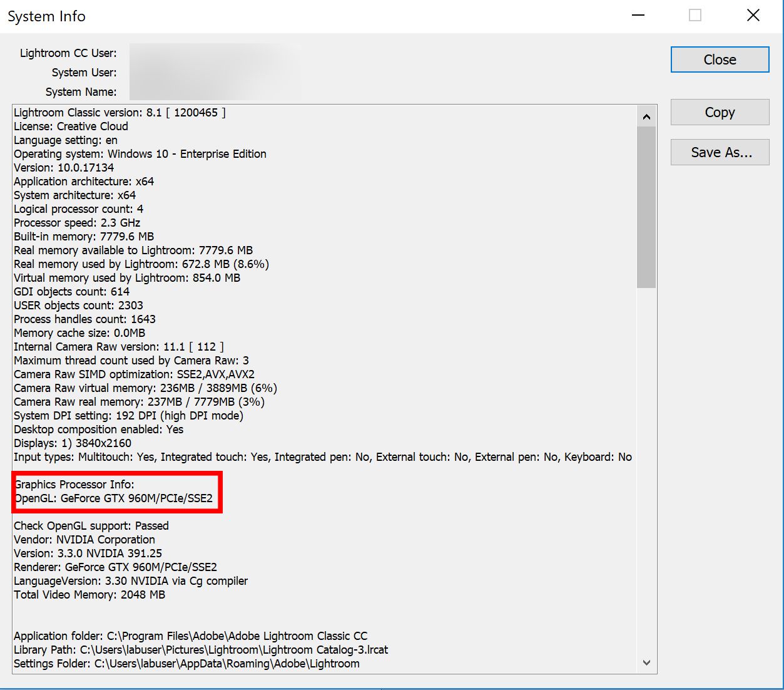Image resolution: width=784 pixels, height=690 pixels.
Task: Copy the system info text
Action: 720,112
